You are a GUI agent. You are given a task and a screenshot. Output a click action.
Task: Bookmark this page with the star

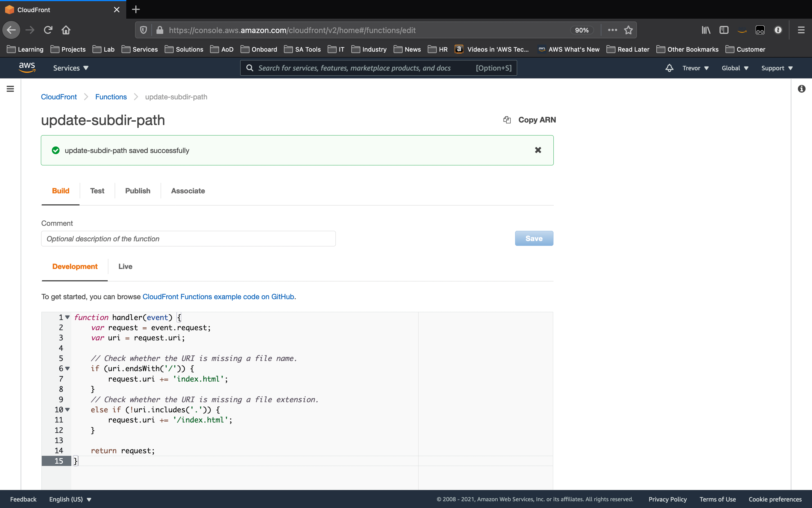point(628,30)
